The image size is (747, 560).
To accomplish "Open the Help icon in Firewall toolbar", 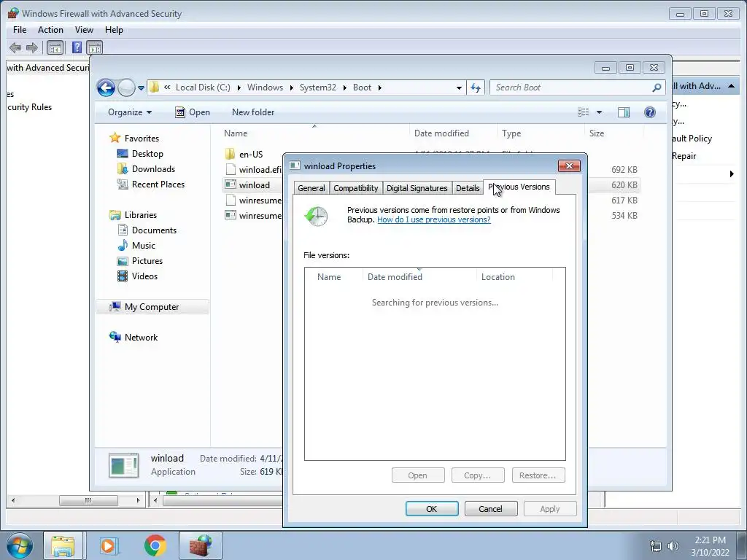I will click(x=77, y=47).
